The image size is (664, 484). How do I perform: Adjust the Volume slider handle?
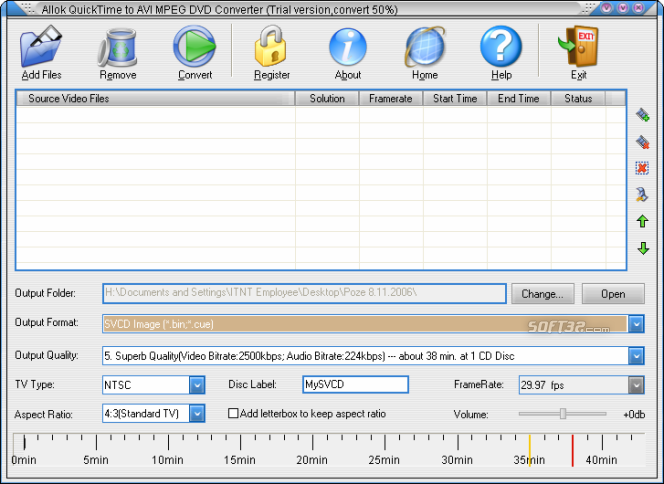pyautogui.click(x=563, y=414)
